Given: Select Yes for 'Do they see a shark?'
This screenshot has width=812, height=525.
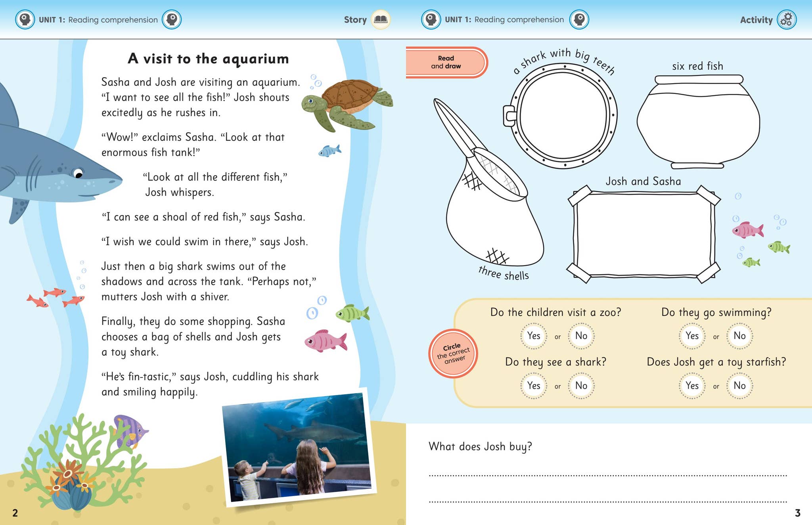Looking at the screenshot, I should coord(534,385).
